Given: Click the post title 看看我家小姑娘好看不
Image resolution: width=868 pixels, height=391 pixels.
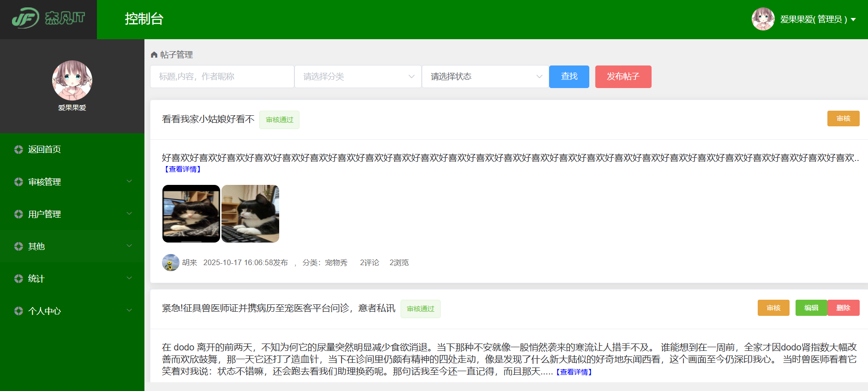Looking at the screenshot, I should pyautogui.click(x=208, y=119).
